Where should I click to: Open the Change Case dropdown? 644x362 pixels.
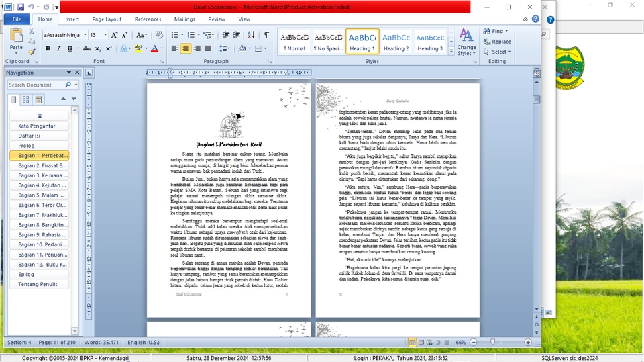coord(142,36)
